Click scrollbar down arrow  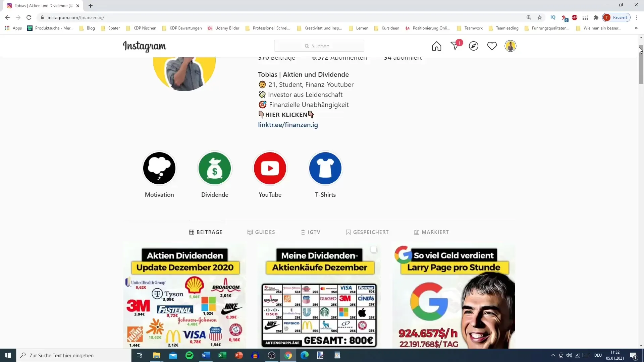641,346
